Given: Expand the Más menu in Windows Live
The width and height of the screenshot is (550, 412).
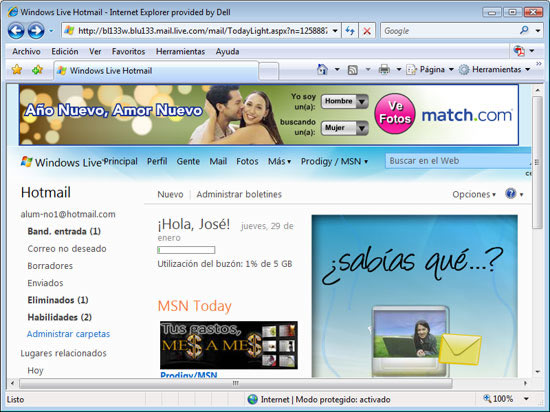Looking at the screenshot, I should [279, 161].
